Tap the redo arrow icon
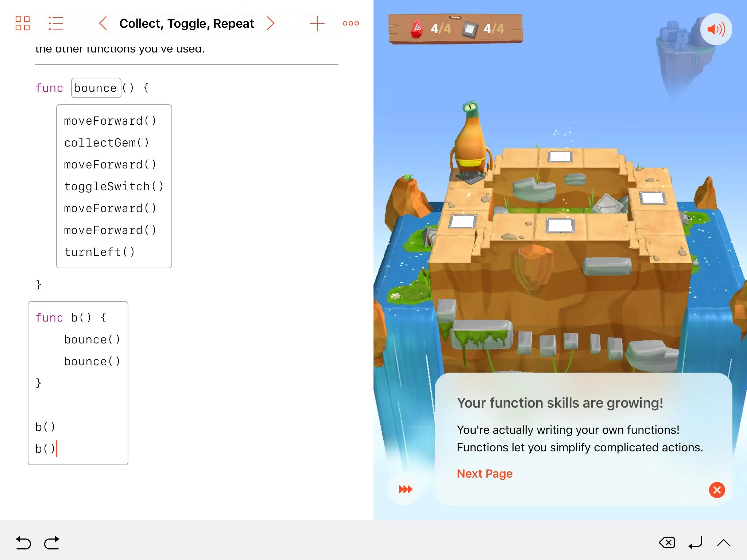747x560 pixels. 52,543
